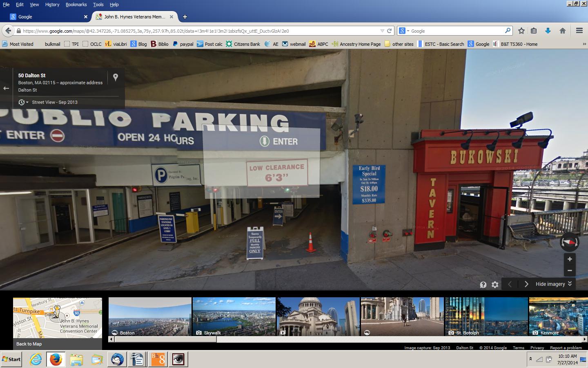Collapse the carousel via Hide imagery

coord(554,284)
